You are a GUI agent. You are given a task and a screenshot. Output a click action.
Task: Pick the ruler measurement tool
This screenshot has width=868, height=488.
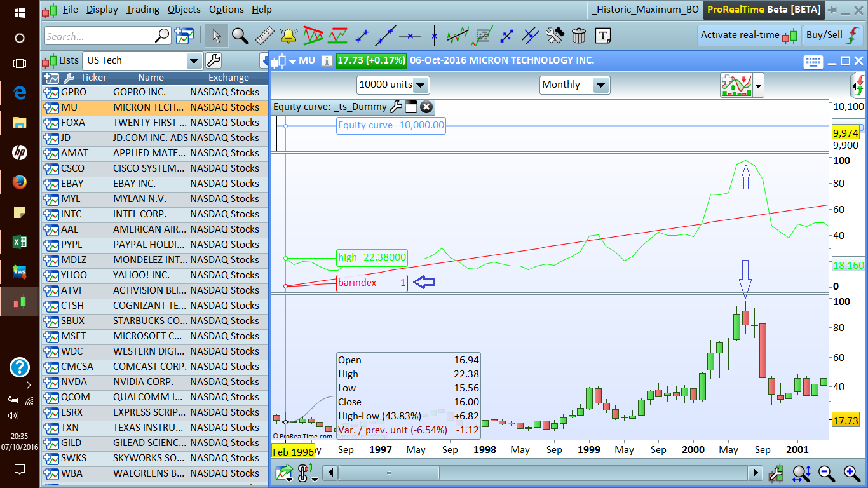pyautogui.click(x=264, y=36)
